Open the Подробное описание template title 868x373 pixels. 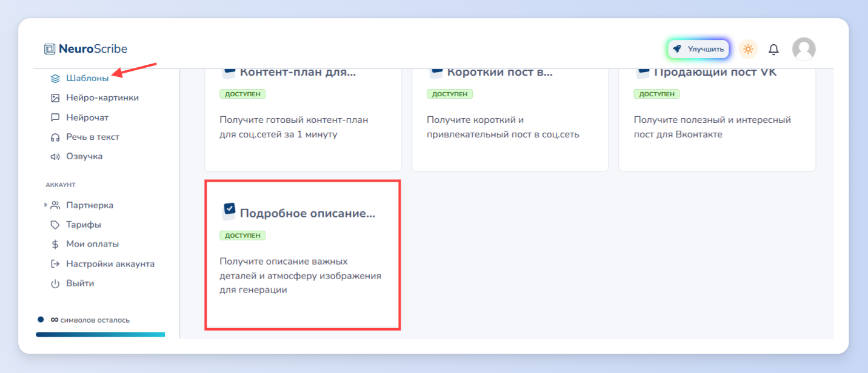pyautogui.click(x=307, y=213)
